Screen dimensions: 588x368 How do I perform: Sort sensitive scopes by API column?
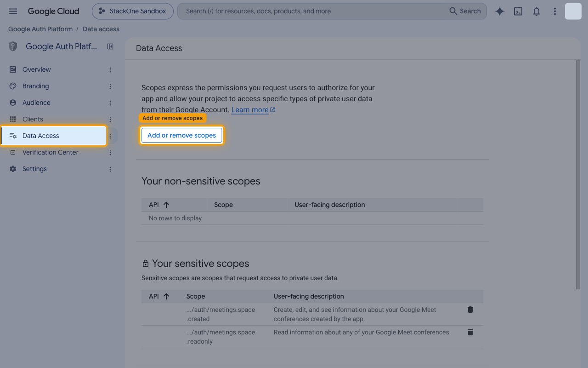pos(159,296)
